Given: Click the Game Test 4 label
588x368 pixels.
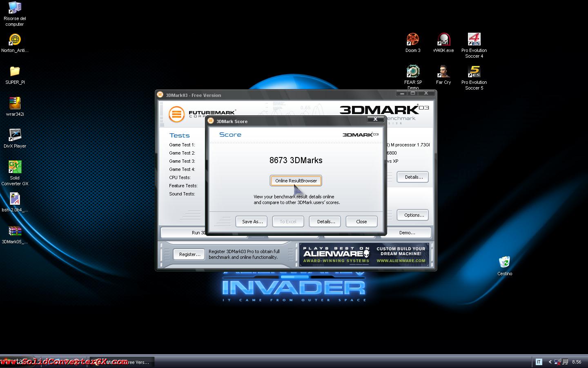Looking at the screenshot, I should [x=182, y=169].
